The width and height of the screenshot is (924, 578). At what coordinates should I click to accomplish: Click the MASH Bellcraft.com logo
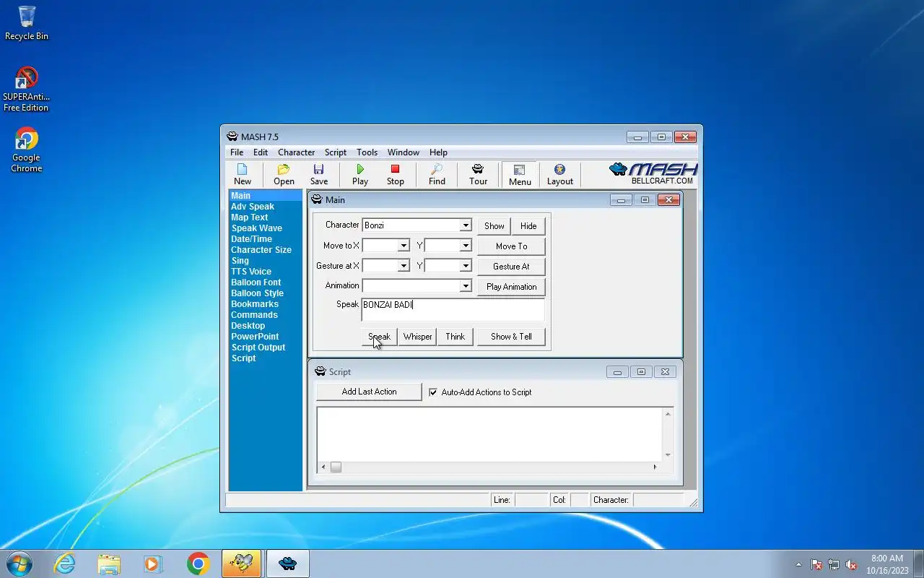click(653, 173)
